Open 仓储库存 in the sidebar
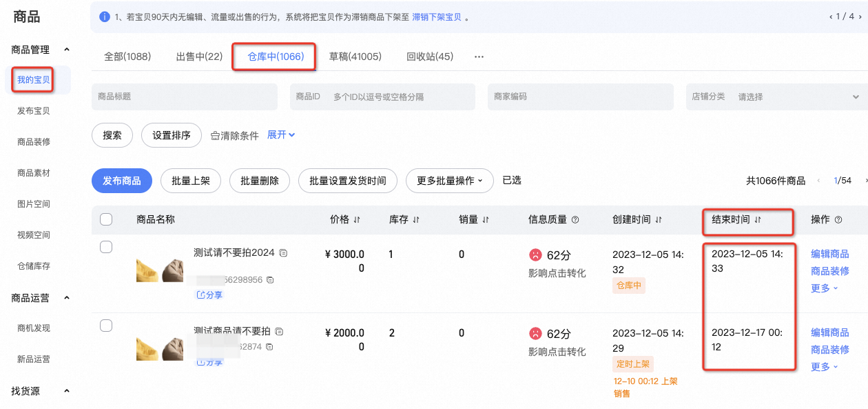Viewport: 868px width, 409px height. [x=34, y=266]
